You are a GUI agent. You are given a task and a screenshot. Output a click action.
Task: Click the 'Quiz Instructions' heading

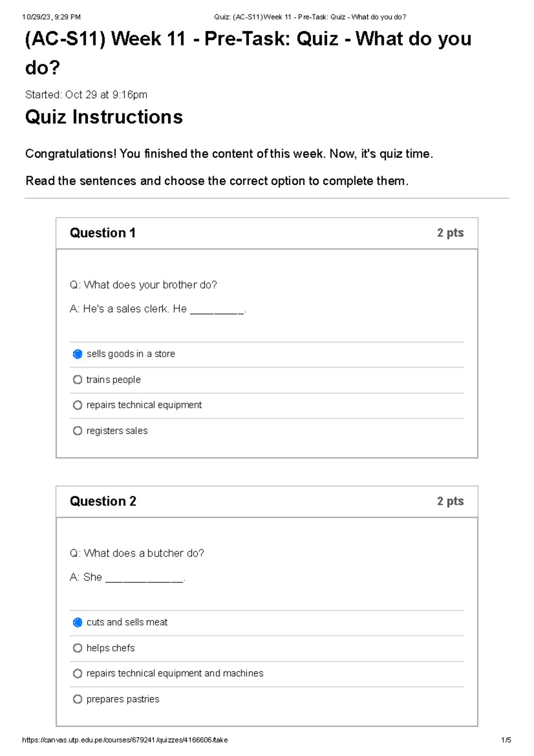(104, 117)
